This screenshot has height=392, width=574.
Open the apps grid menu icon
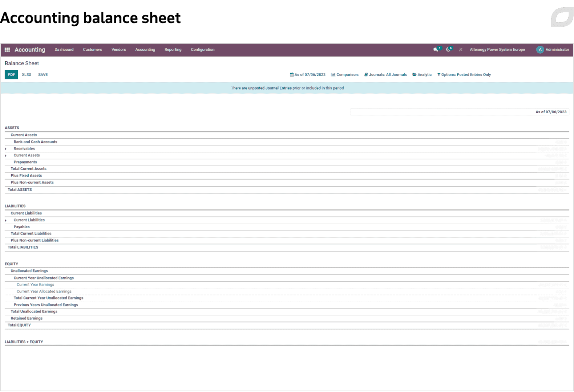tap(7, 50)
